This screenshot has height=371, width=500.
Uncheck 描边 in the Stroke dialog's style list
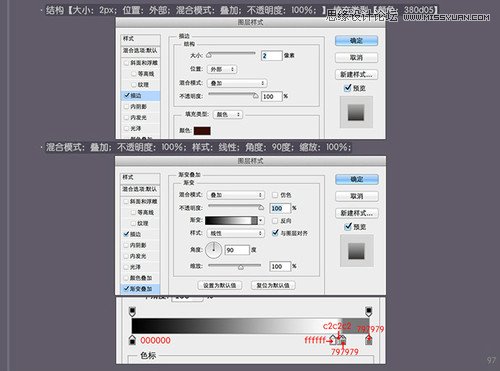(127, 95)
